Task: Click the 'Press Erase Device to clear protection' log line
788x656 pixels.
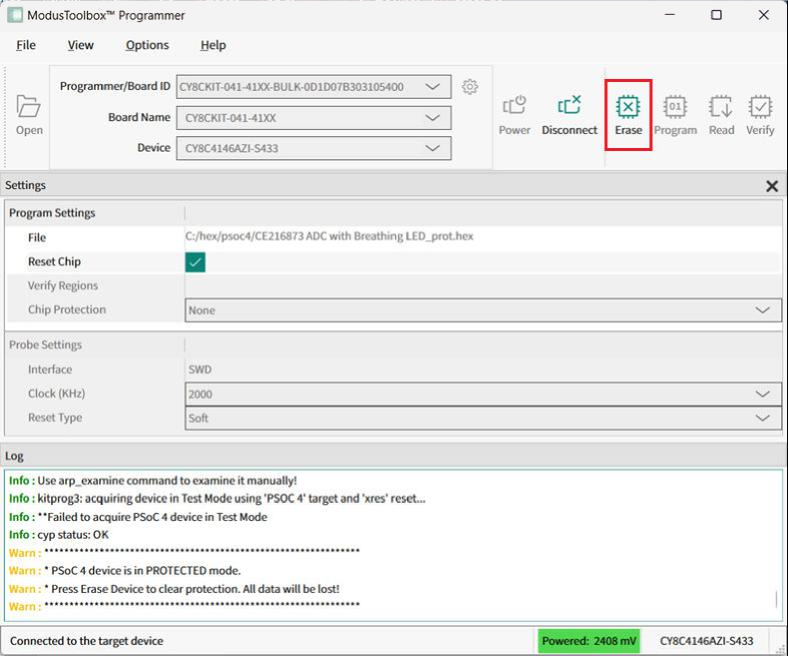Action: pos(174,589)
